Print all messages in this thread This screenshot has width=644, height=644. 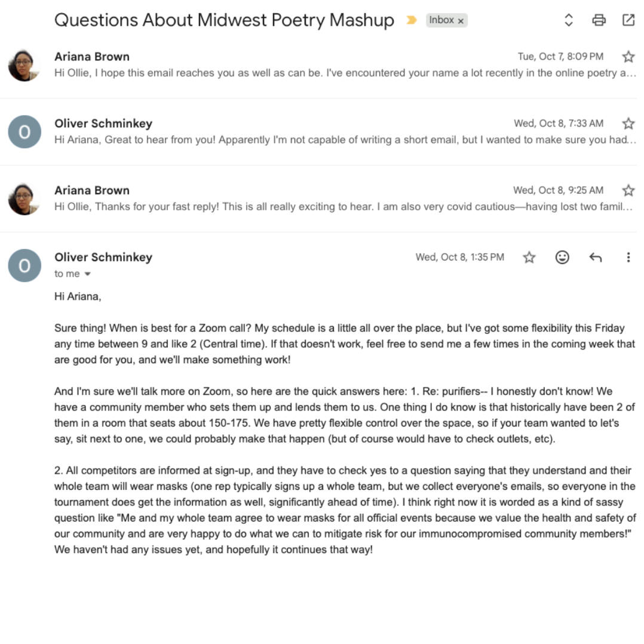[599, 20]
